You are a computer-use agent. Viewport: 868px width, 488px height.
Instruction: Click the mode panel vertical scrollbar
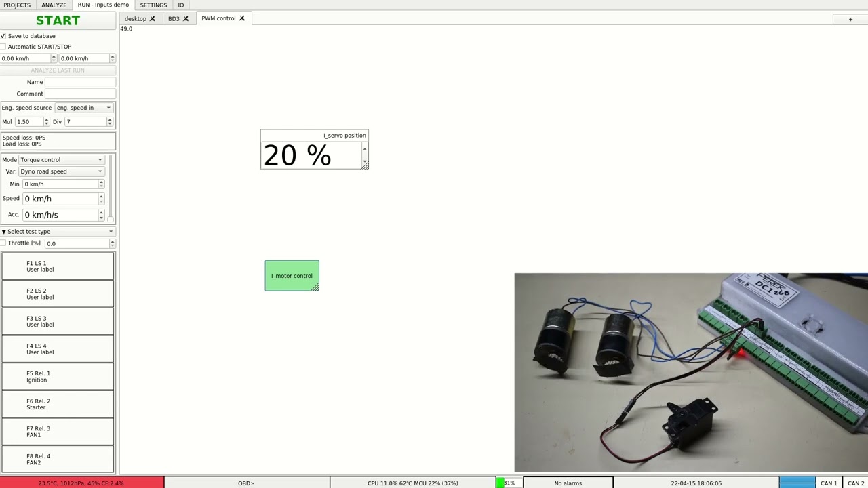(111, 188)
